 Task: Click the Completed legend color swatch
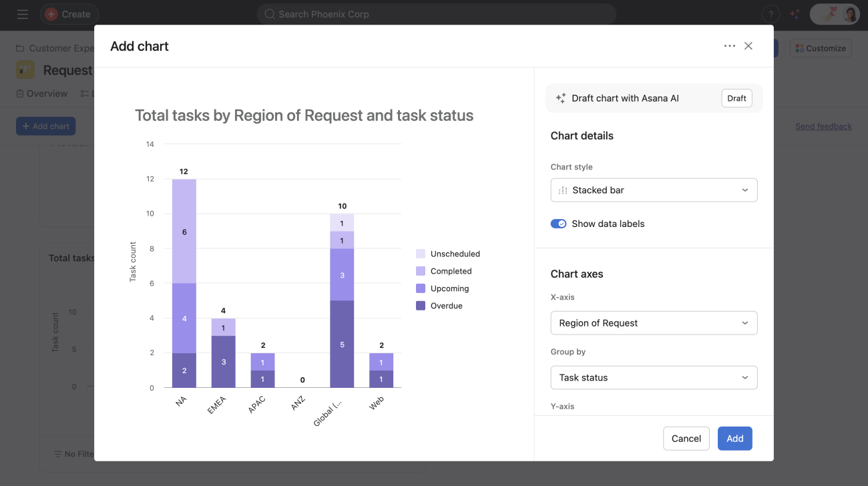(x=421, y=271)
